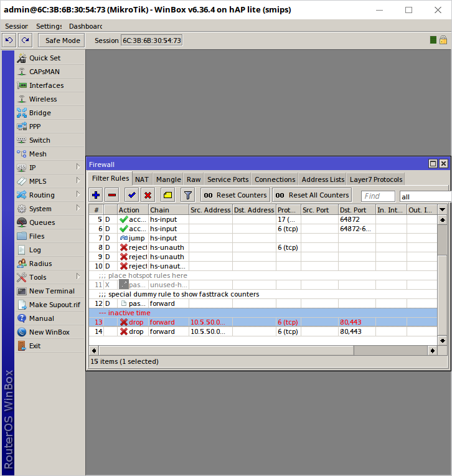Remove the selected rule with minus icon
Screen dimensions: 452x476
pos(112,195)
